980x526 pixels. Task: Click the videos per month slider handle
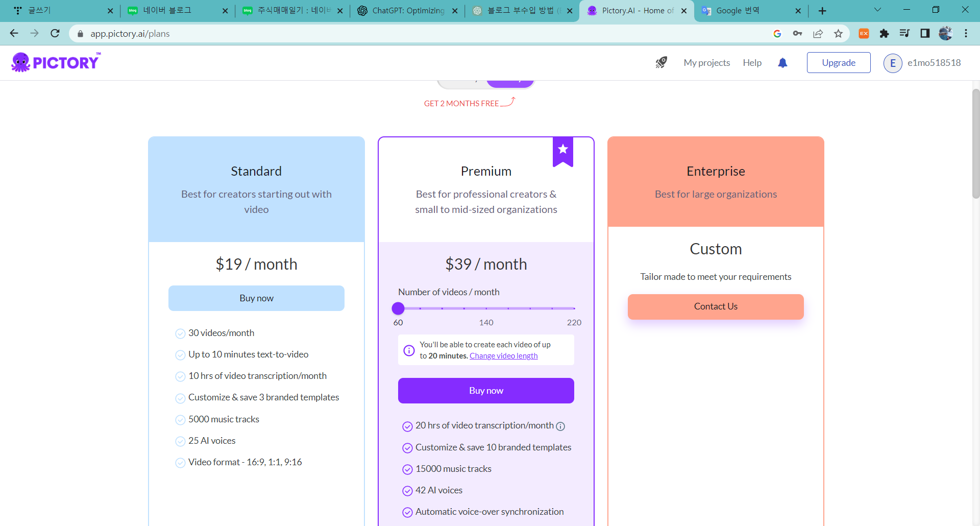click(398, 308)
